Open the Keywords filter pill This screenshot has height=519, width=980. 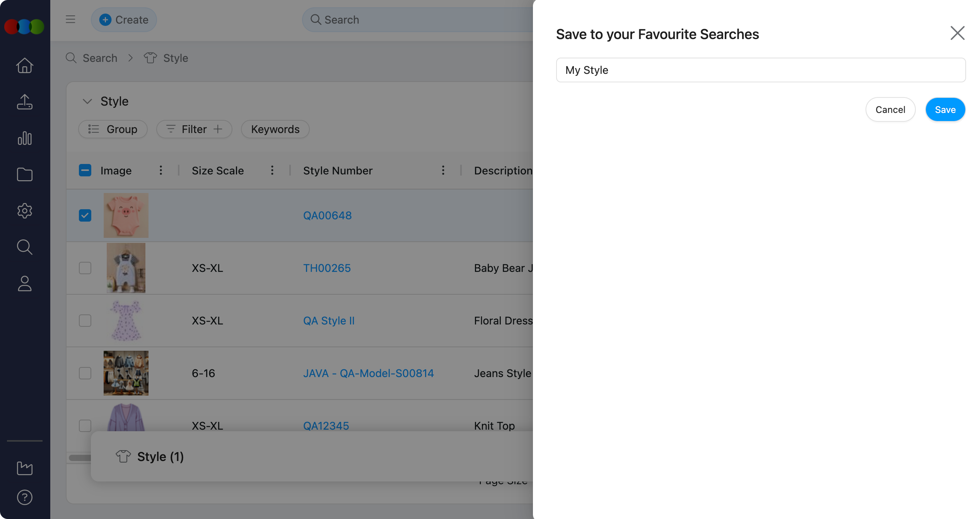(x=275, y=129)
